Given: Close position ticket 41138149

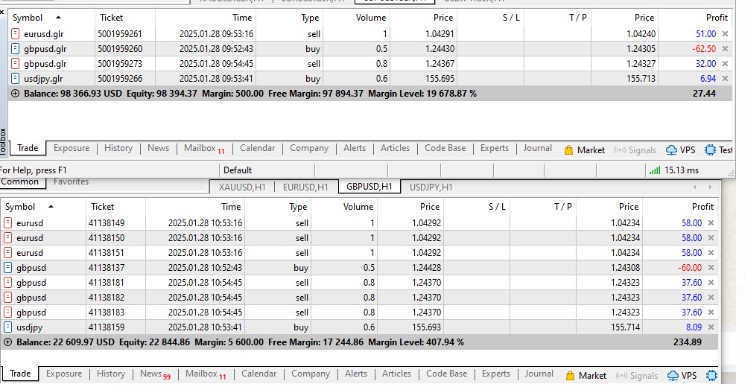Looking at the screenshot, I should click(x=711, y=223).
